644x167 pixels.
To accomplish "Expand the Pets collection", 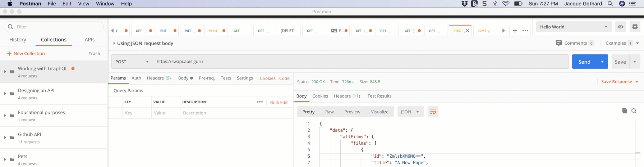I will click(5, 159).
